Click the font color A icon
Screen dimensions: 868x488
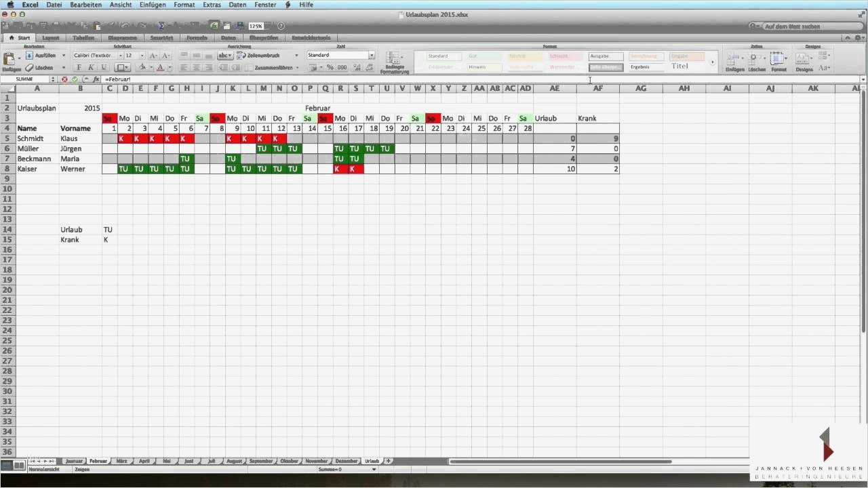point(160,68)
